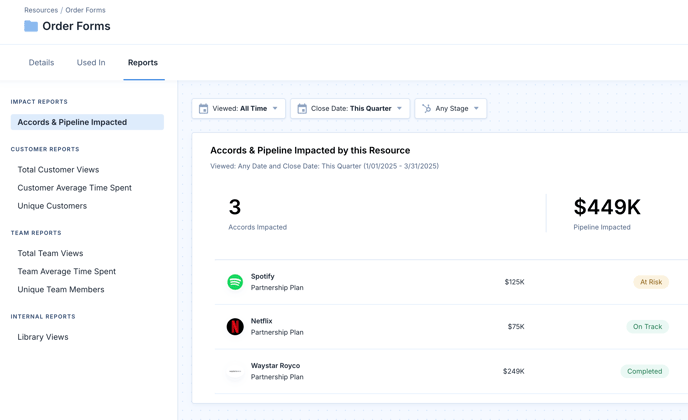The width and height of the screenshot is (688, 420).
Task: Click the $125K value for Spotify
Action: click(x=514, y=282)
